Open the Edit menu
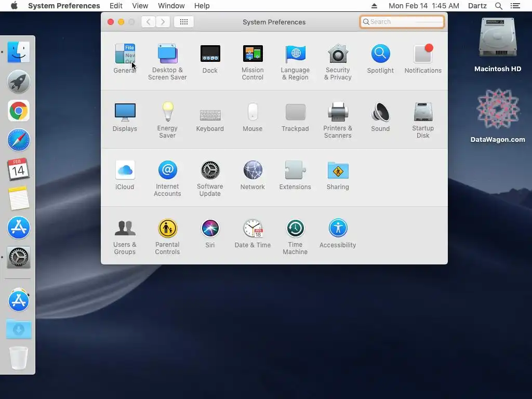The image size is (532, 399). click(x=116, y=6)
